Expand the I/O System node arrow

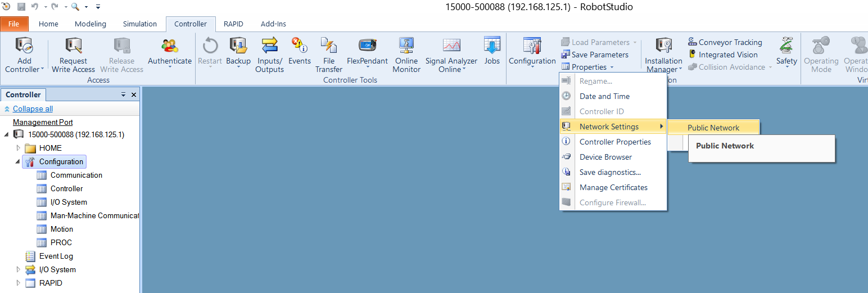19,269
